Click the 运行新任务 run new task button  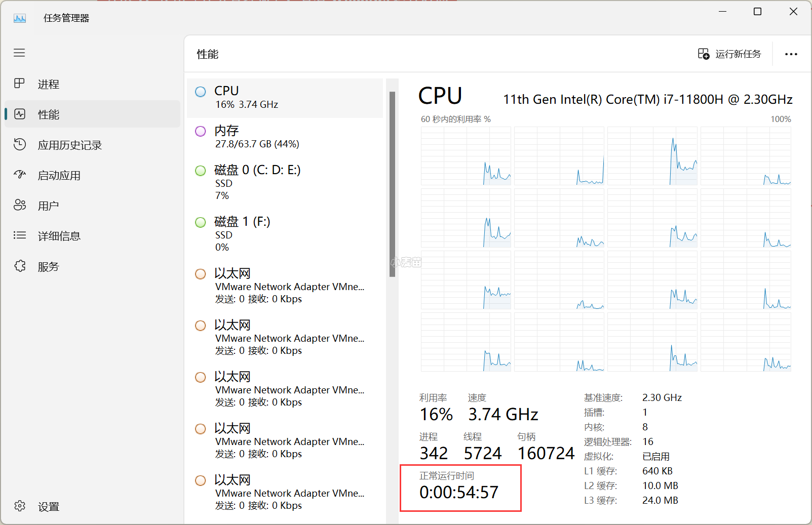(x=729, y=54)
